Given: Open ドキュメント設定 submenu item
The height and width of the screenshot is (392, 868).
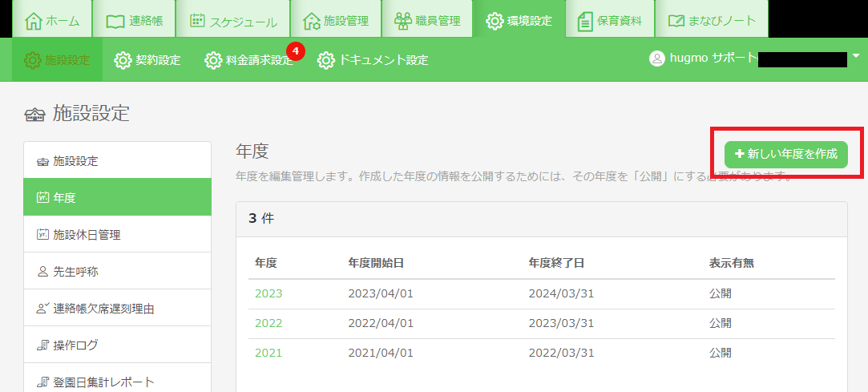Looking at the screenshot, I should pos(373,60).
